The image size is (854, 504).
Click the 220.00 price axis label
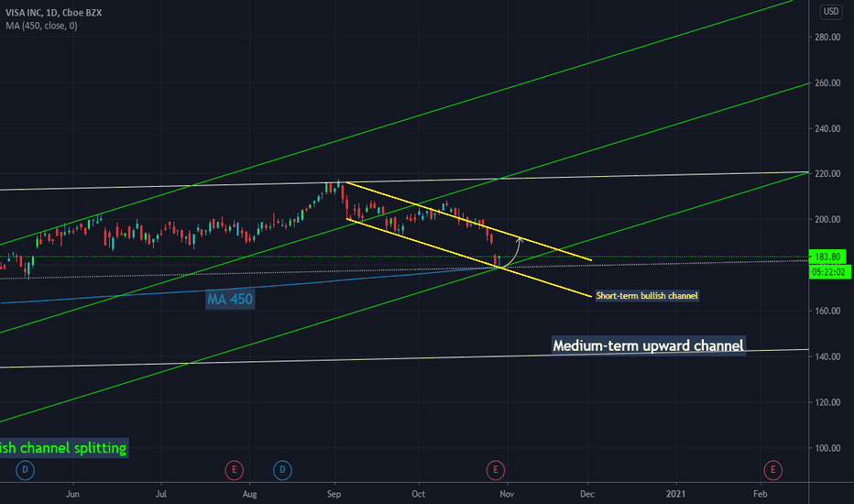coord(827,174)
